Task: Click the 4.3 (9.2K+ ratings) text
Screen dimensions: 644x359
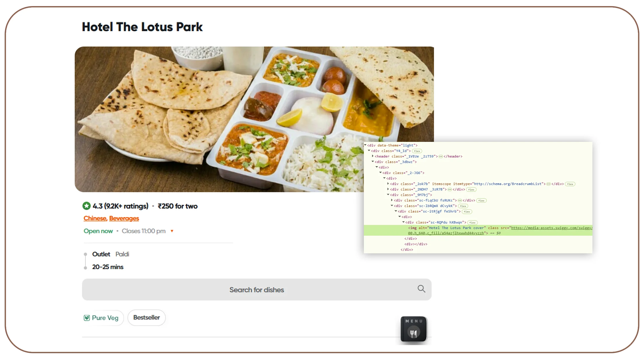Action: coord(121,206)
